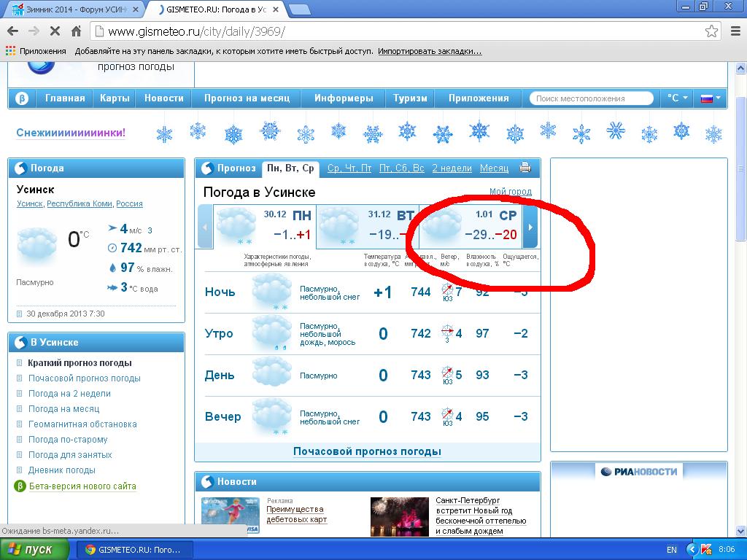Click the location search field
747x560 pixels.
pyautogui.click(x=591, y=98)
